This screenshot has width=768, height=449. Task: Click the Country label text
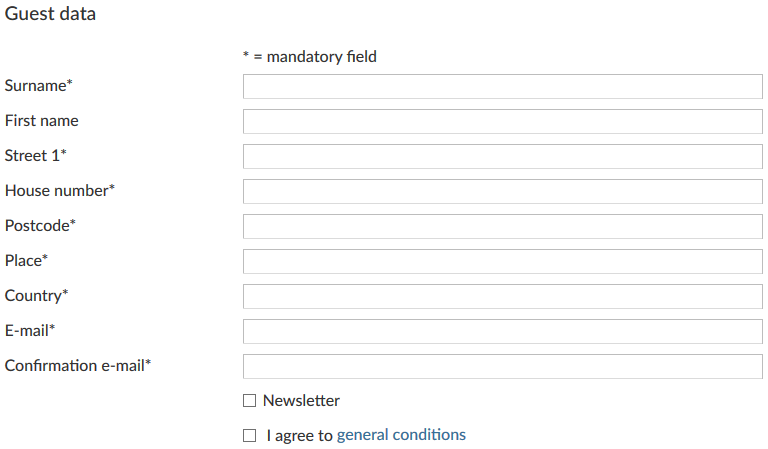[35, 296]
